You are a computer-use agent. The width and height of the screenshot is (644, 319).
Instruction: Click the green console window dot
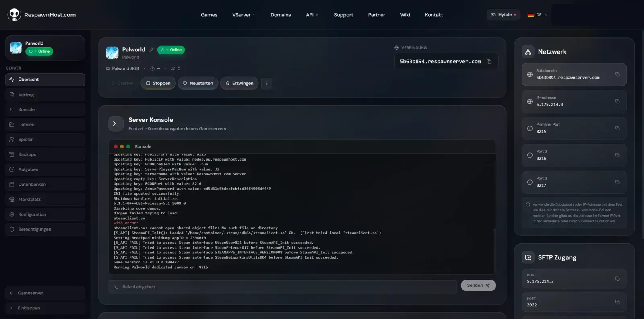point(128,147)
